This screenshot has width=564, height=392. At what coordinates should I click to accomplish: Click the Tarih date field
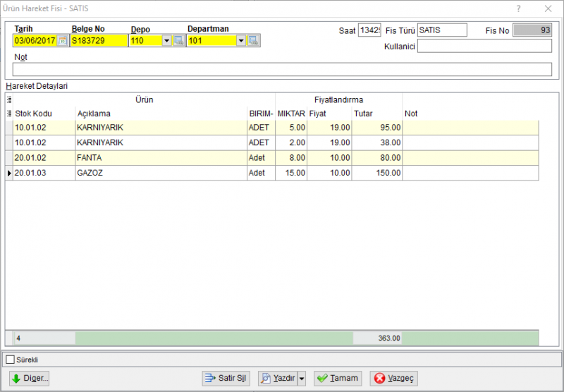(35, 41)
